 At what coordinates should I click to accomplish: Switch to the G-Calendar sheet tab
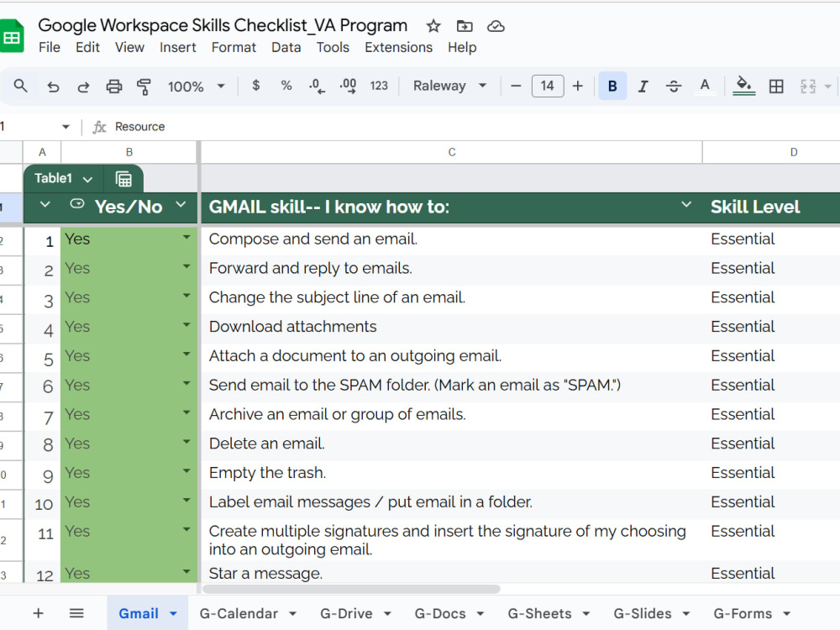pos(239,613)
